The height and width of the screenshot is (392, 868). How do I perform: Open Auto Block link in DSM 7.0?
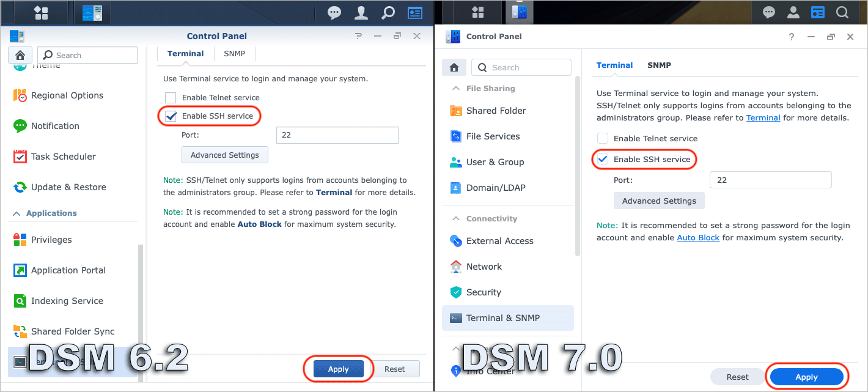(698, 237)
